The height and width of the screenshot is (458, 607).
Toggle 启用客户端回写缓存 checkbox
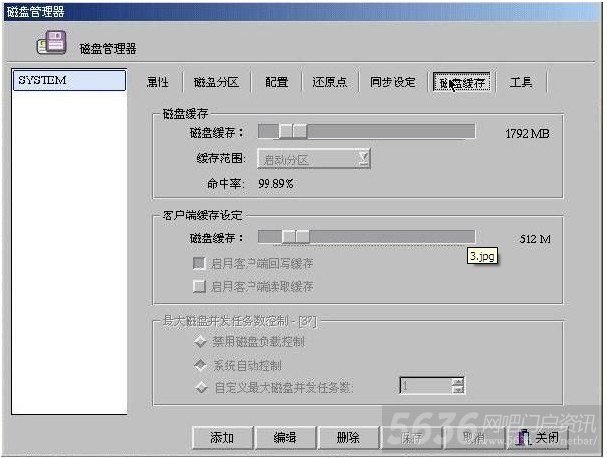click(x=199, y=263)
